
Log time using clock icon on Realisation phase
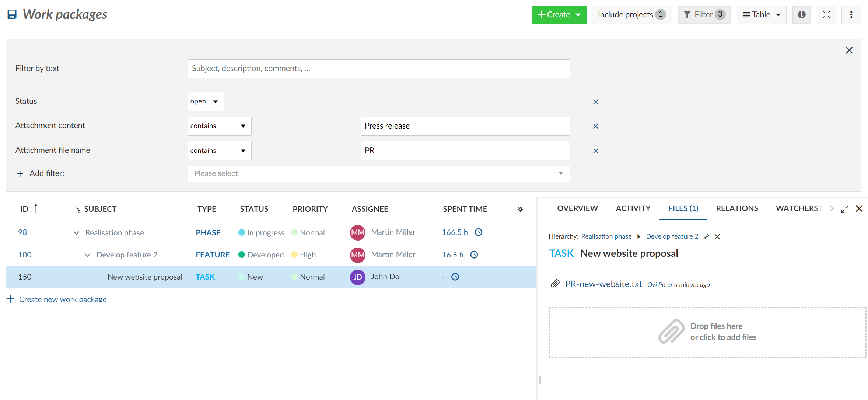click(478, 232)
